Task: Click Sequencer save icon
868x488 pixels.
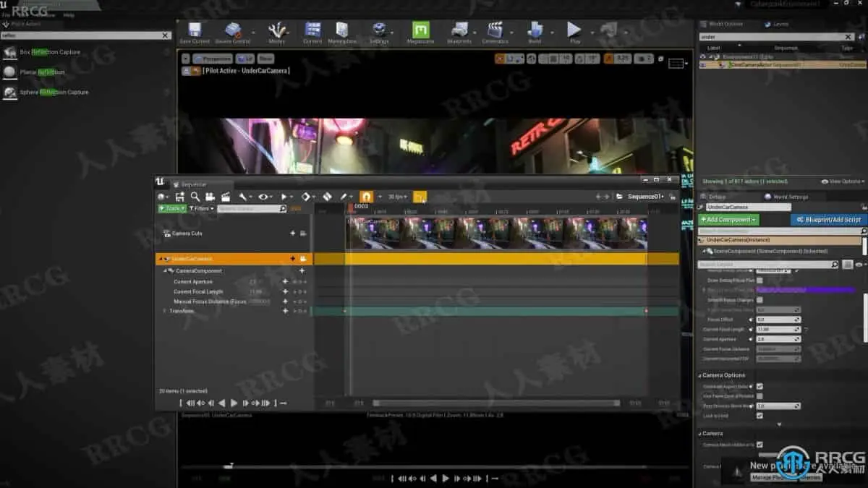Action: (179, 197)
